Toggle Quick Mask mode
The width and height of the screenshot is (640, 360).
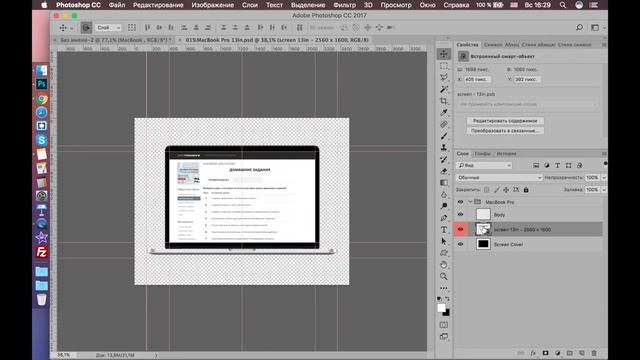[444, 325]
